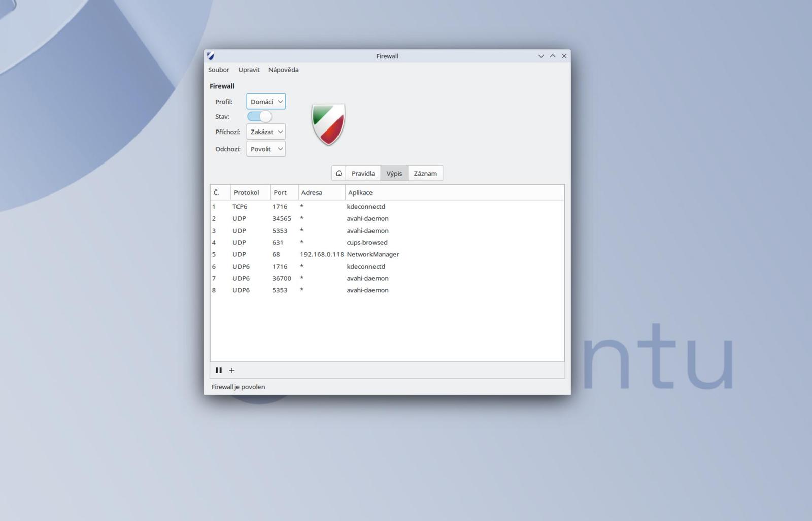Sort by the Aplikace column header
812x521 pixels.
click(455, 192)
